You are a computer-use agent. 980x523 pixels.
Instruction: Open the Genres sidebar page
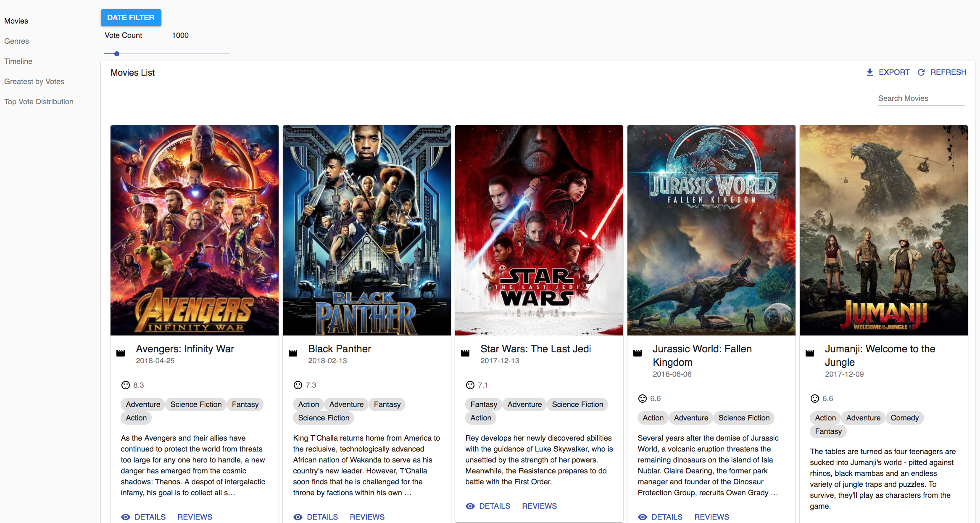tap(17, 41)
